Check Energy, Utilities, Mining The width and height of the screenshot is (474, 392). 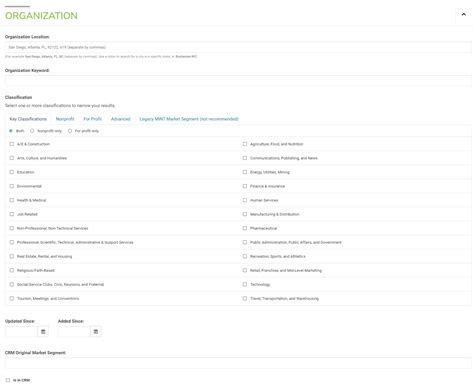click(x=245, y=172)
